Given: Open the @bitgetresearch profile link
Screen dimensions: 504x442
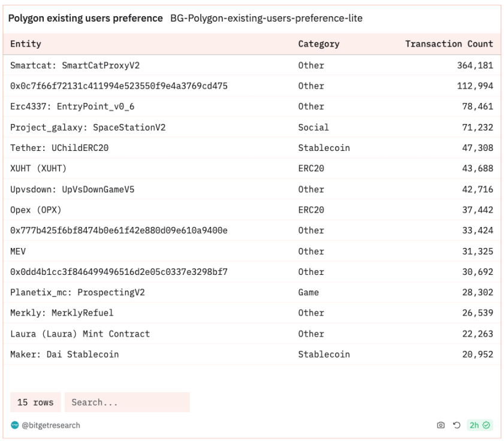Looking at the screenshot, I should [51, 425].
